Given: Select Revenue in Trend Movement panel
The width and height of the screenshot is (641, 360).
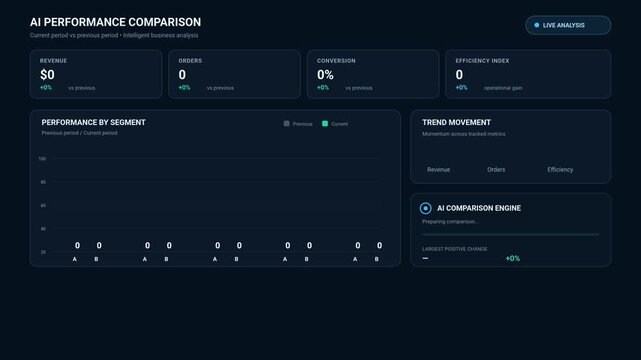Looking at the screenshot, I should click(439, 170).
